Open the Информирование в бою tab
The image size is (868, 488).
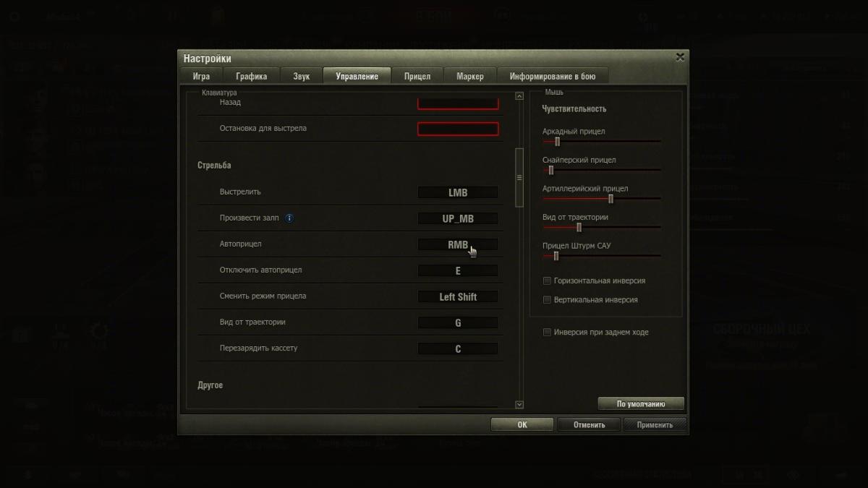click(x=553, y=76)
